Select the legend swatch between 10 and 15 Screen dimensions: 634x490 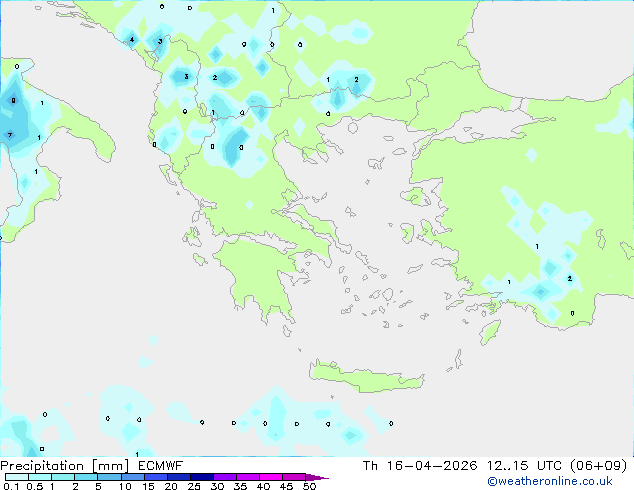133,477
